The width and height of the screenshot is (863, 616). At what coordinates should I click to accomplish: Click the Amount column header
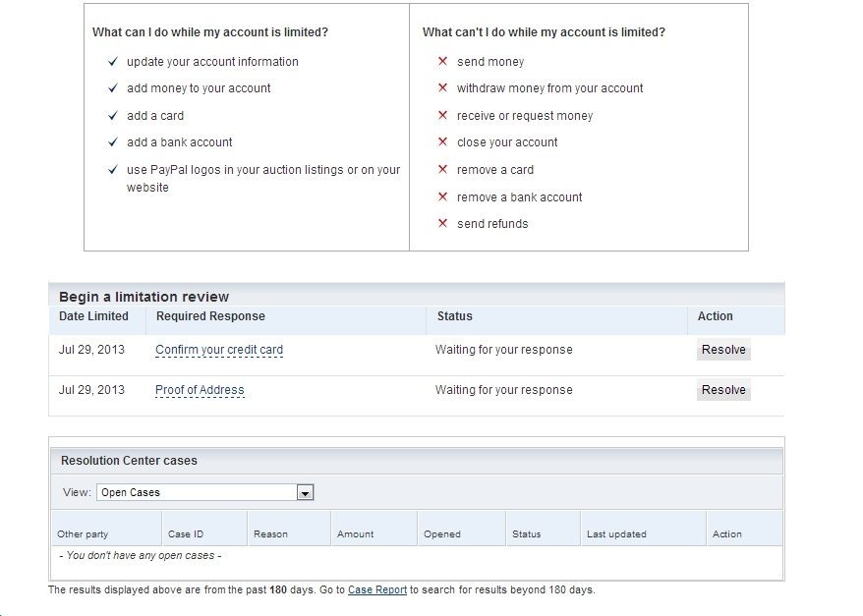point(355,534)
